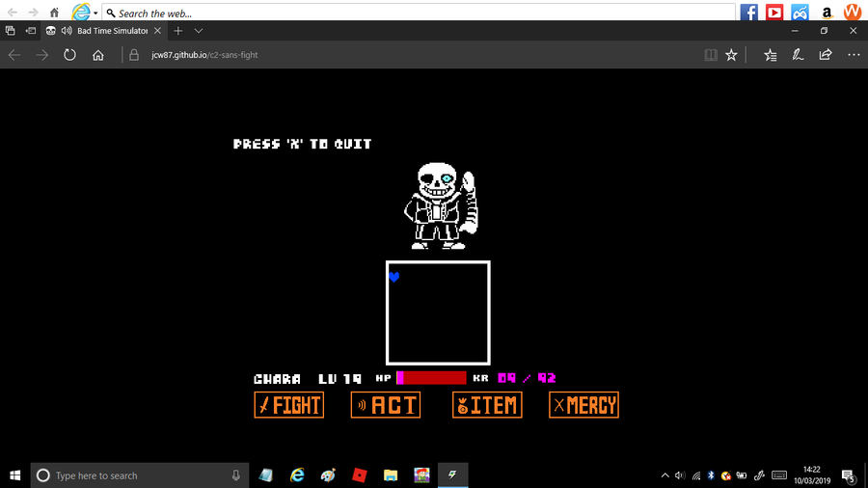Open Facebook shortcut in toolbar
Viewport: 868px width, 488px height.
pyautogui.click(x=749, y=13)
